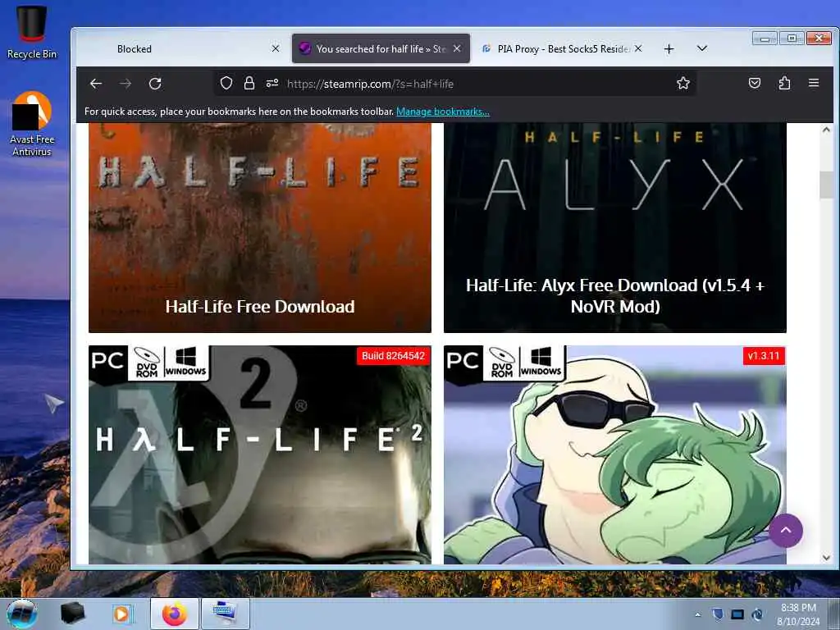Click the purple scroll-to-top button
Screen dimensions: 840x630
click(785, 531)
